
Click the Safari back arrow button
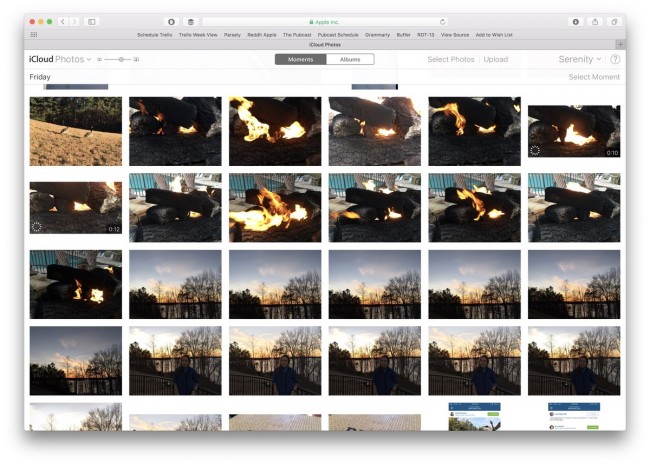(62, 21)
